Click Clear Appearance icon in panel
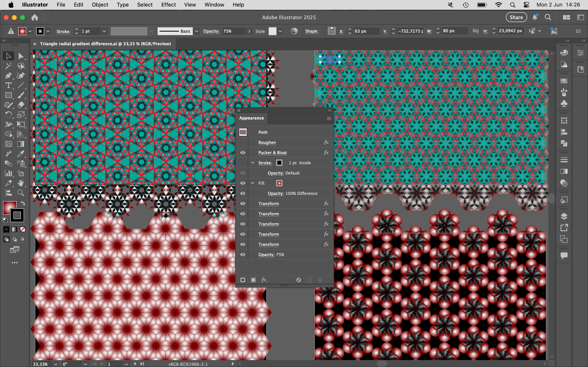 pyautogui.click(x=299, y=280)
